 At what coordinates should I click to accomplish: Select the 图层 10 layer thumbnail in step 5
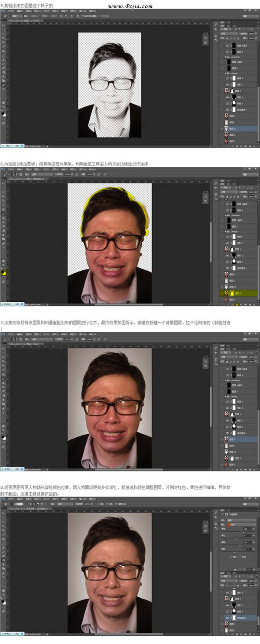click(x=227, y=129)
